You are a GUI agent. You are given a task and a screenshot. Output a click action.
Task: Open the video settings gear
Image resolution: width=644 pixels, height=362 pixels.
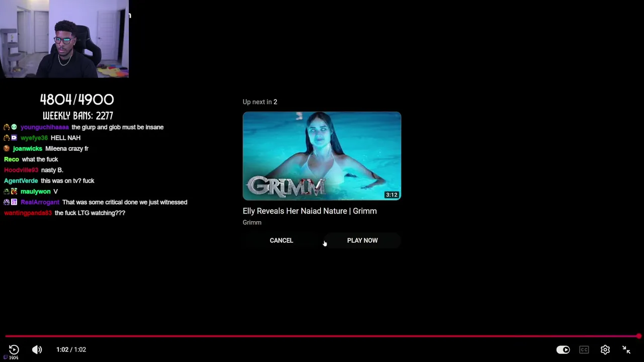(605, 349)
